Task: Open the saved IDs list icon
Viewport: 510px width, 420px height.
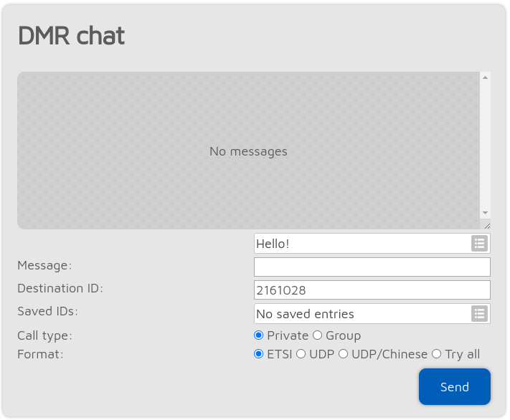Action: (x=479, y=314)
